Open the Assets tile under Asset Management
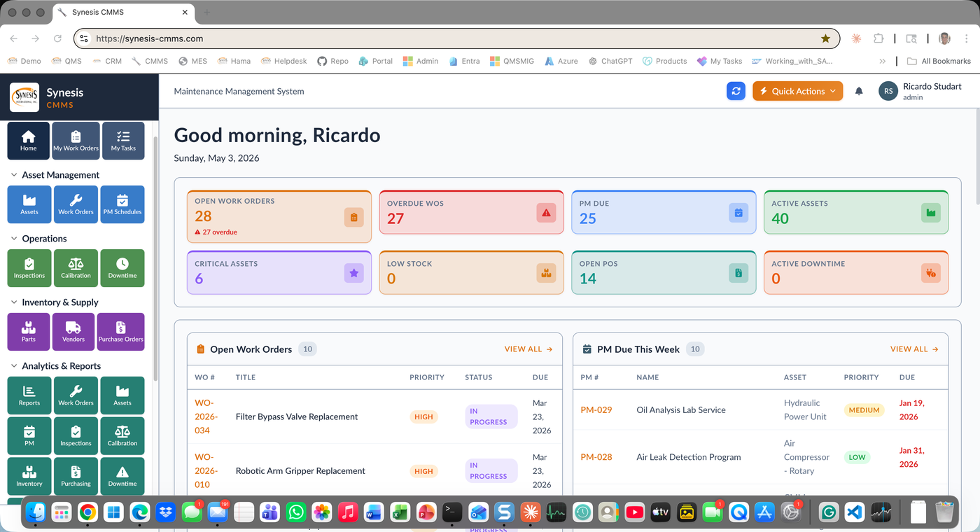The height and width of the screenshot is (532, 980). 29,204
